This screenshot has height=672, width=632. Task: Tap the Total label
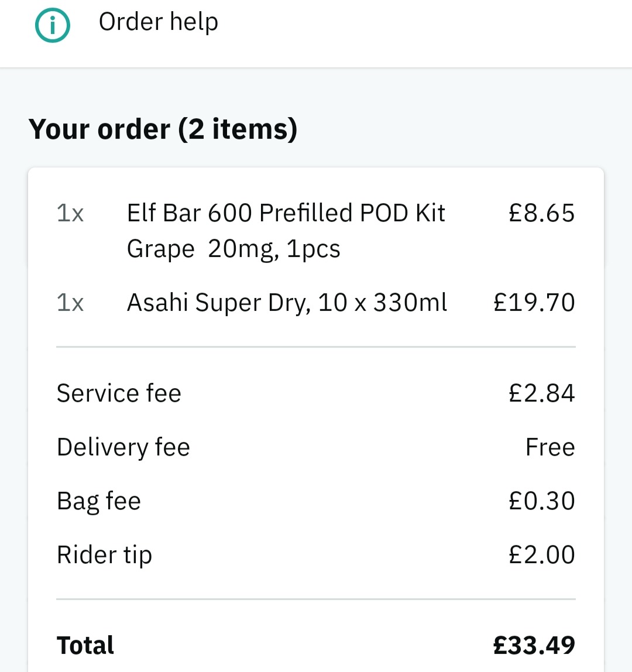[x=85, y=645]
